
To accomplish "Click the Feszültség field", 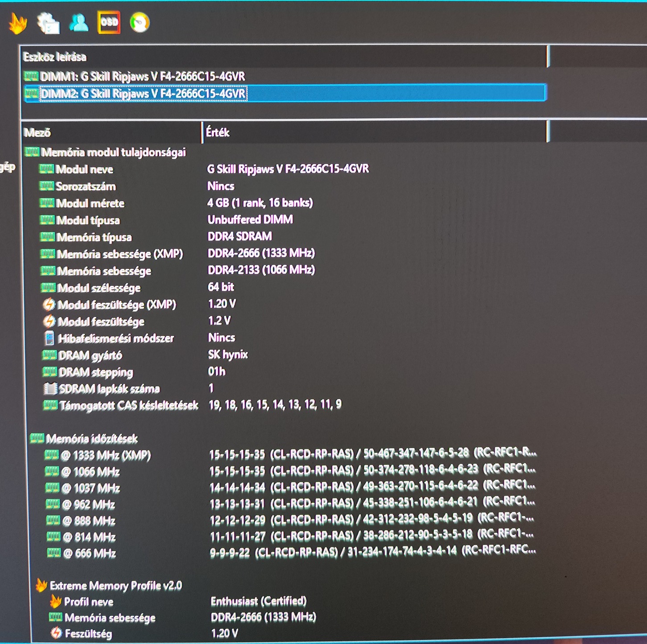I will coord(82,634).
